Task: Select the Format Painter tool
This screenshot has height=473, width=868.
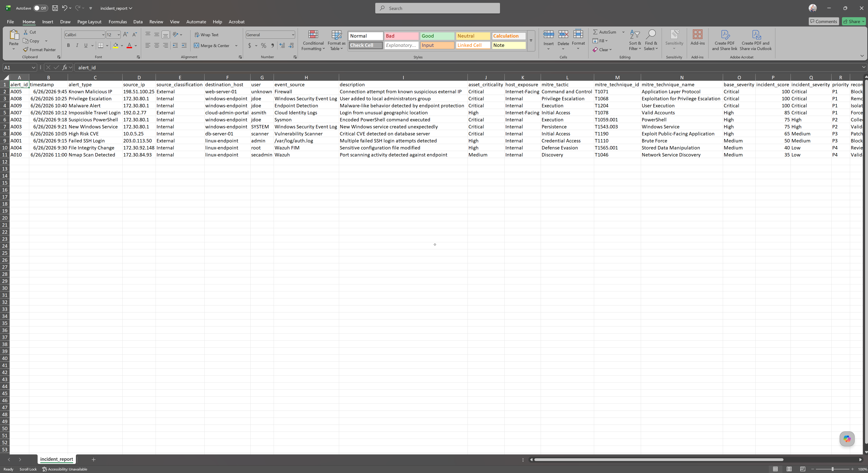Action: [39, 50]
